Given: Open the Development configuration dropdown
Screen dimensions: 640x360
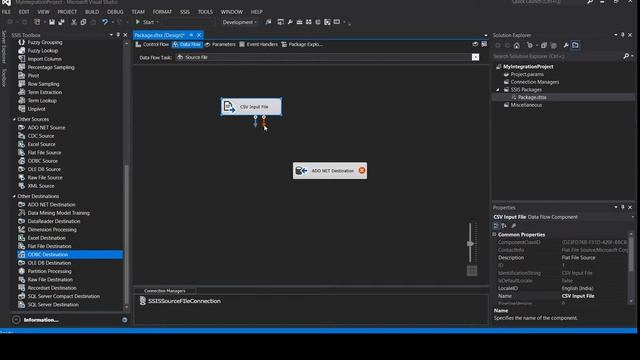Looking at the screenshot, I should coord(239,22).
